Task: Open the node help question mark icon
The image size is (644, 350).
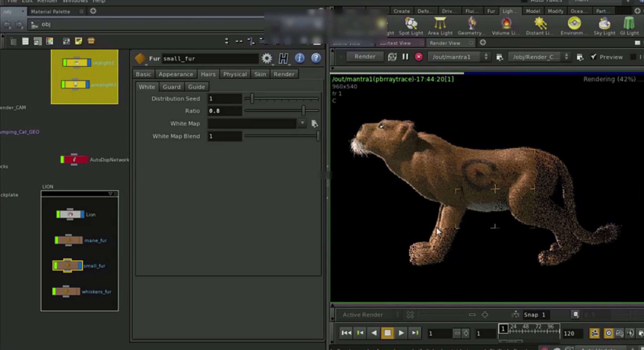Action: point(316,58)
